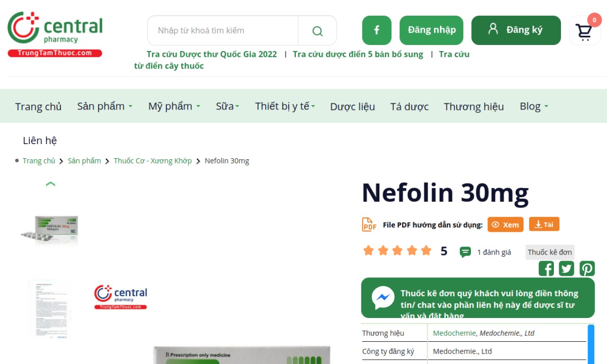Open Tra cứu Dược thư Quốc Gia 2022

[x=212, y=54]
